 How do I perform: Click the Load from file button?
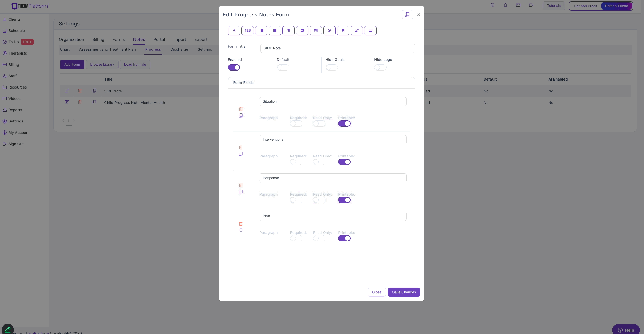(135, 64)
